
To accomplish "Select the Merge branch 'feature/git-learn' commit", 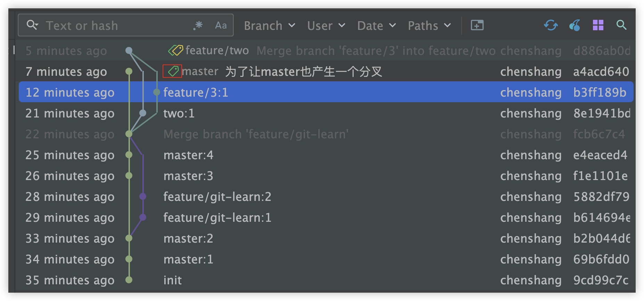I will pyautogui.click(x=256, y=134).
